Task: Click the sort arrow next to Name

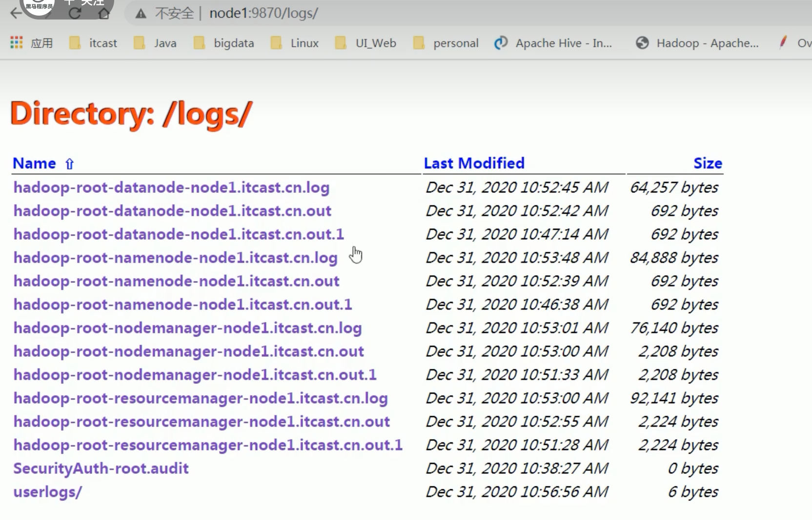Action: pos(69,164)
